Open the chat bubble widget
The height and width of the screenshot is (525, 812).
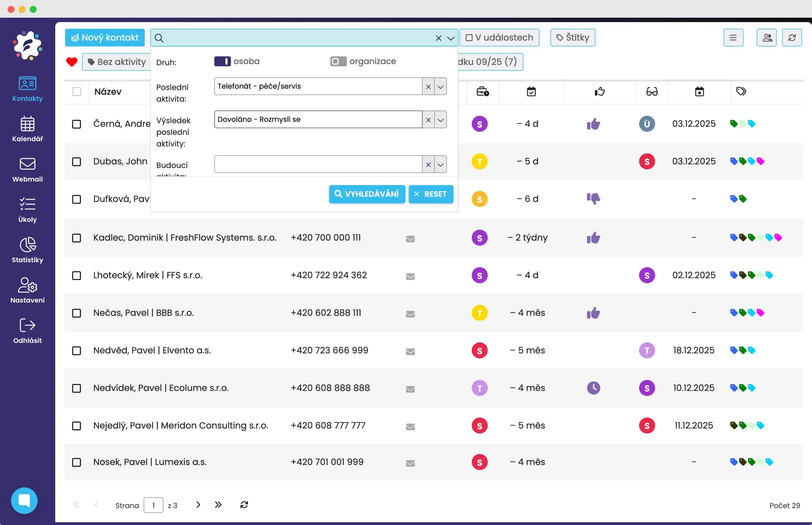tap(24, 501)
